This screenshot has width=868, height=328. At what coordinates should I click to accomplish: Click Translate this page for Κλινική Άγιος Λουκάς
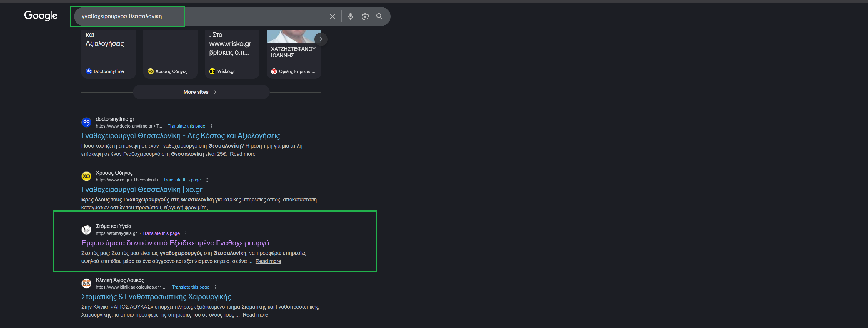tap(190, 287)
